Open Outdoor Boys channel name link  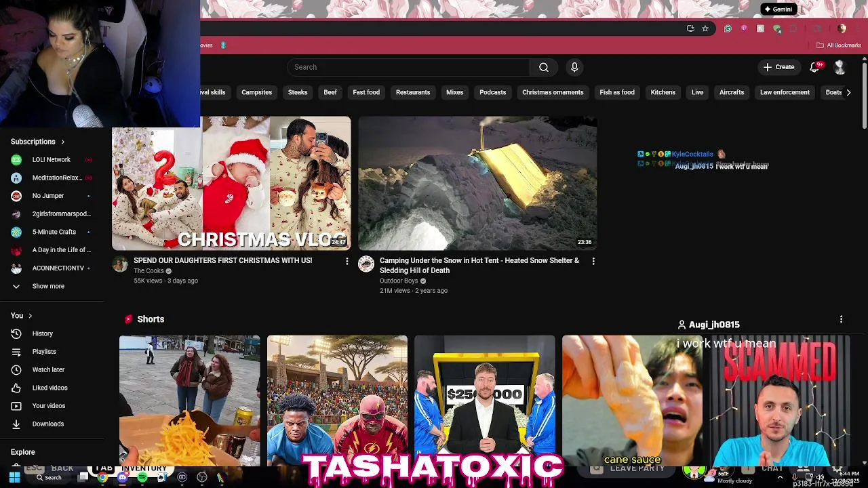coord(399,281)
